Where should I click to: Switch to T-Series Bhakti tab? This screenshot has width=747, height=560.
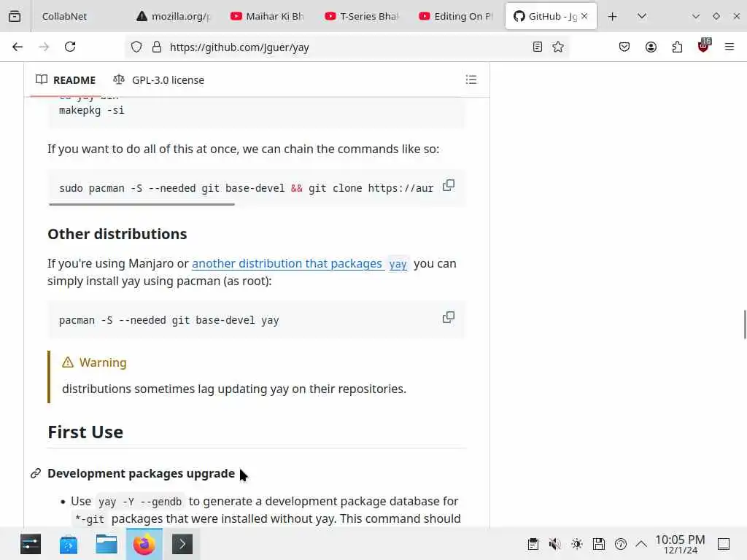coord(362,16)
